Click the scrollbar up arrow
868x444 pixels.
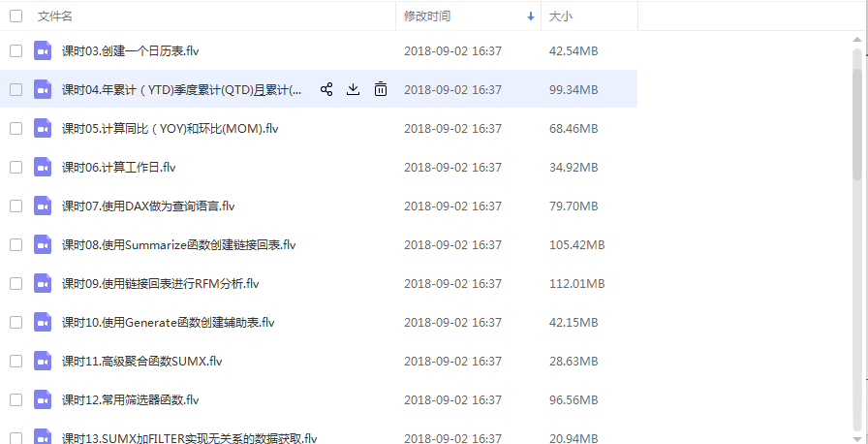pos(857,40)
